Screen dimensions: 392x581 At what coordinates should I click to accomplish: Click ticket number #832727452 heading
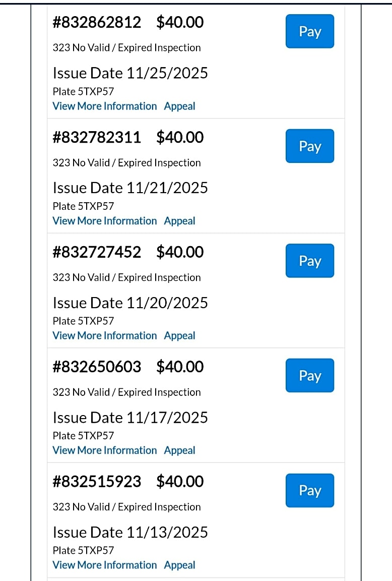pyautogui.click(x=97, y=252)
